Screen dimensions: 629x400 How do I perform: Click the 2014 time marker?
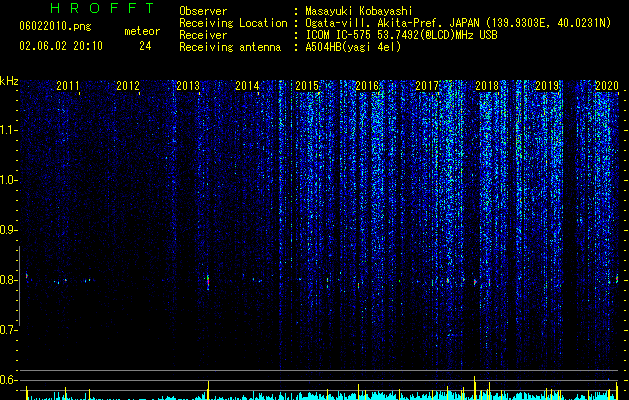click(x=247, y=86)
